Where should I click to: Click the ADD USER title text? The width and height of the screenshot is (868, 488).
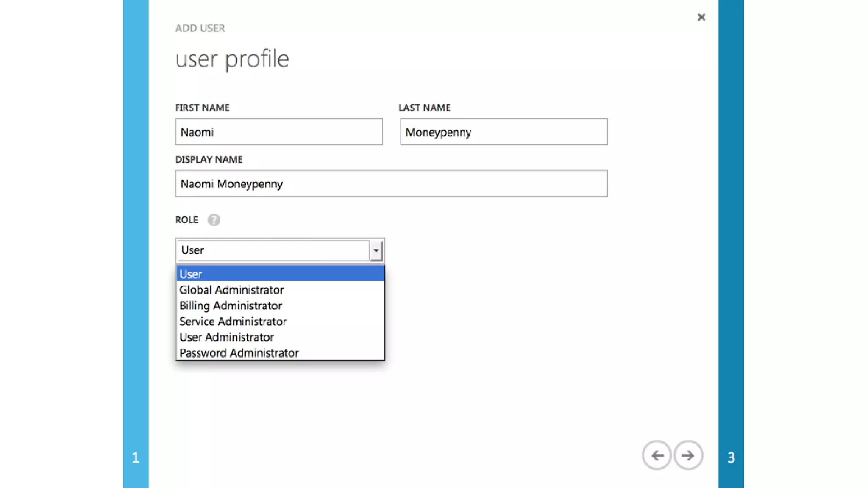[x=200, y=28]
